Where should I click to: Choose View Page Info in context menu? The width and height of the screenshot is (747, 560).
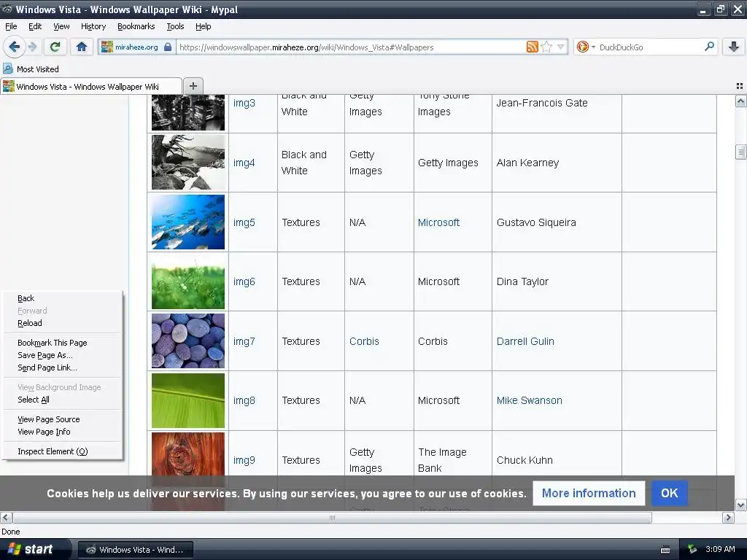[x=63, y=432]
